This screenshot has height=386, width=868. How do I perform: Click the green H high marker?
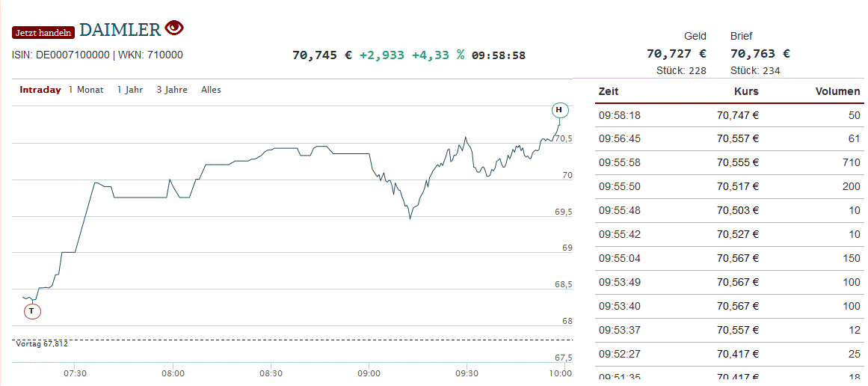[558, 111]
